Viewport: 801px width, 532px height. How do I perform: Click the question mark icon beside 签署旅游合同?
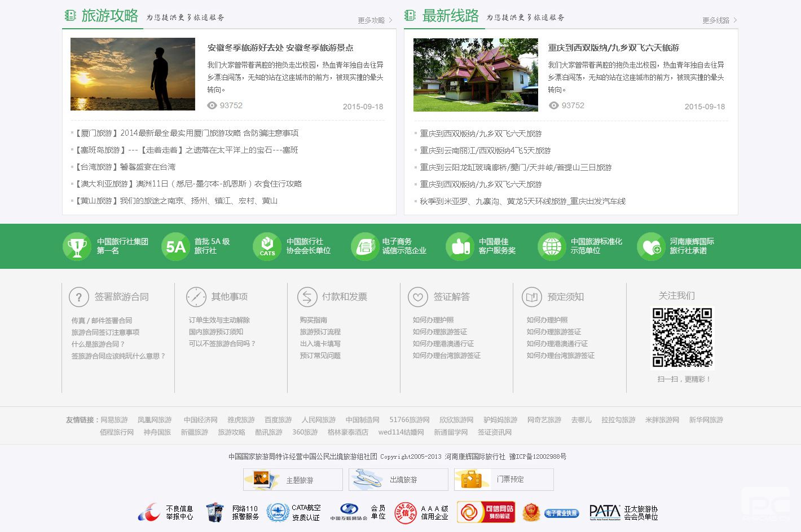79,297
